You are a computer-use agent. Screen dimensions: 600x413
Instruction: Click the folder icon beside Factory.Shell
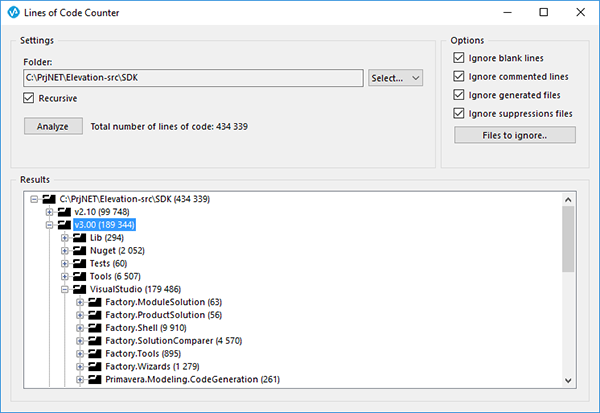95,328
